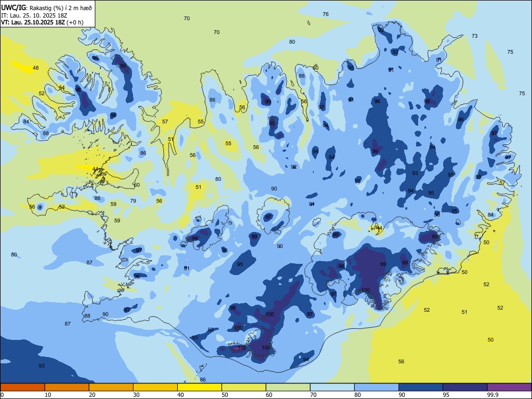Image resolution: width=532 pixels, height=399 pixels.
Task: Select the legend scale label "40"
Action: (x=180, y=395)
